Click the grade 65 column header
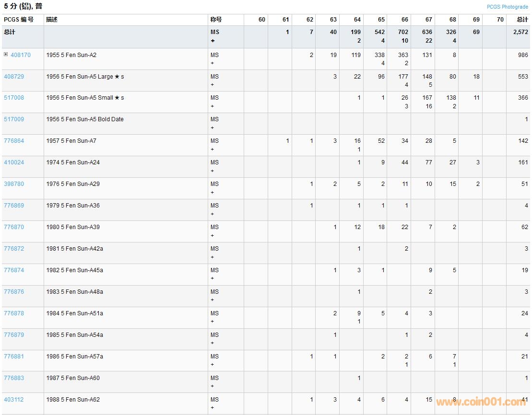This screenshot has height=415, width=532. click(x=381, y=20)
